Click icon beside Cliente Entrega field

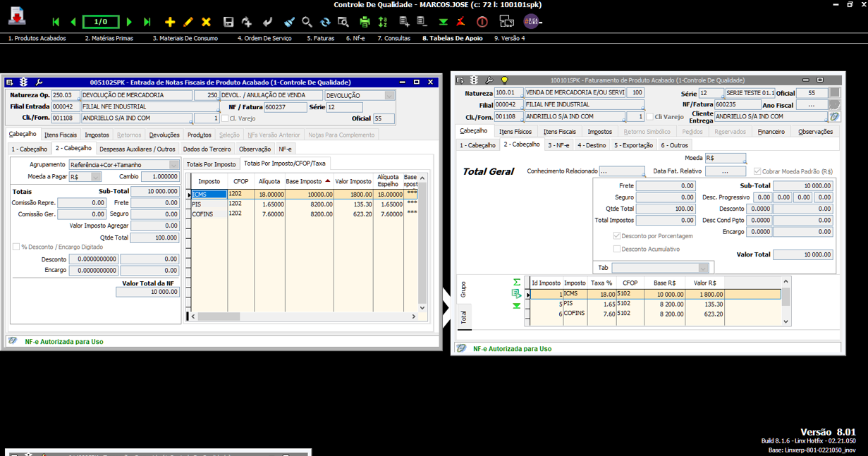(x=835, y=117)
